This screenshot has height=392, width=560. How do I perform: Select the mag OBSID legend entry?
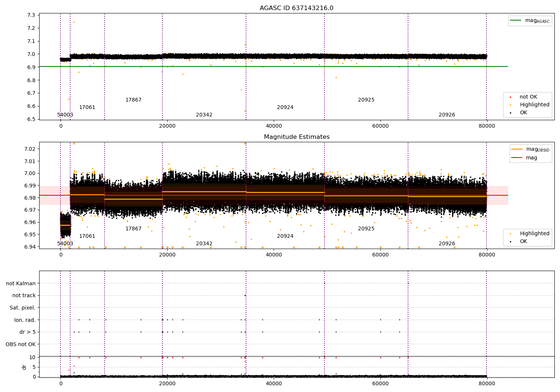tap(531, 149)
